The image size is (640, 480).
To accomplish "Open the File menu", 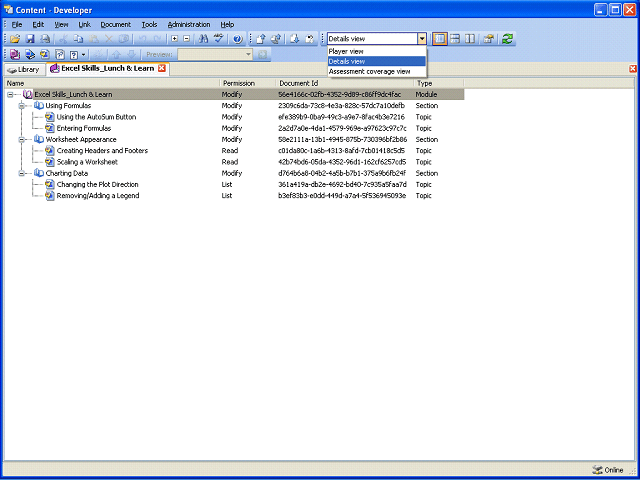I will click(x=17, y=24).
